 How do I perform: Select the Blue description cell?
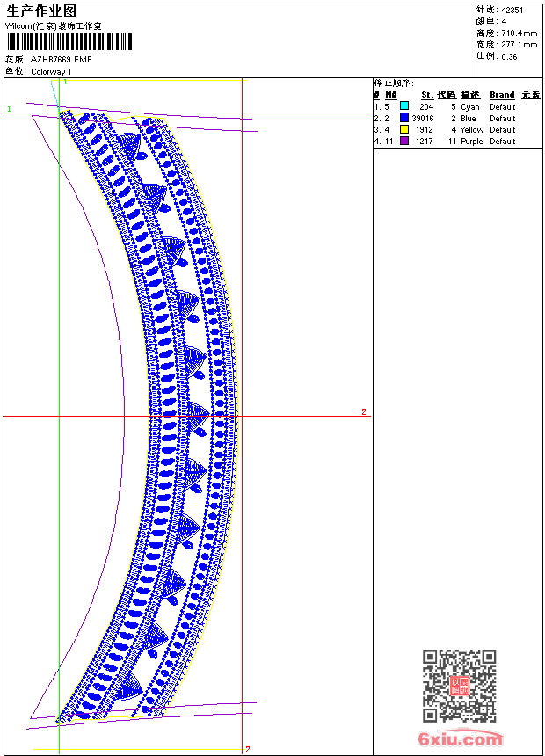pos(468,118)
